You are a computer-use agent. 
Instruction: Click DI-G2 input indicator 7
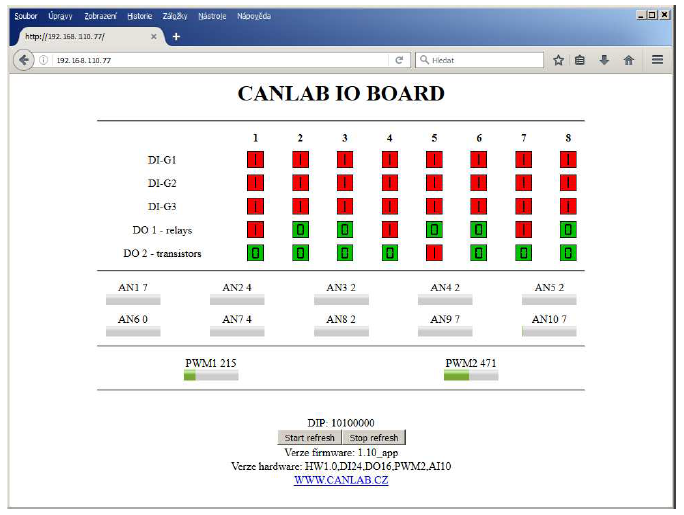(524, 183)
